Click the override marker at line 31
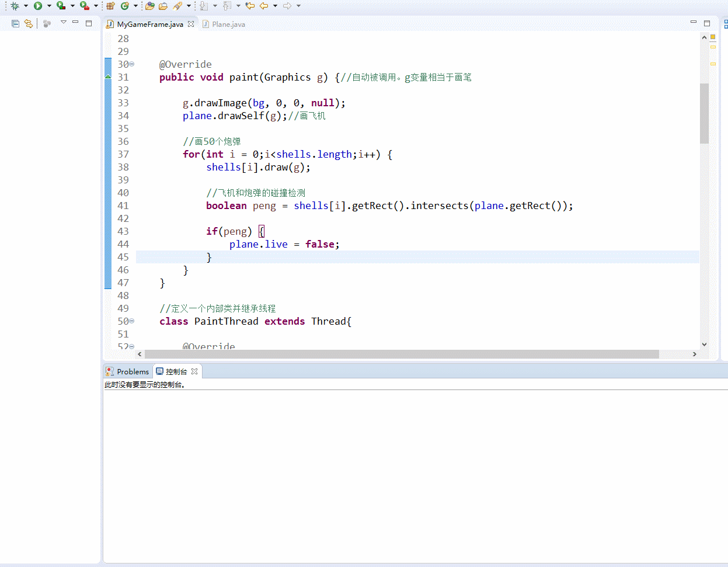The width and height of the screenshot is (728, 567). pyautogui.click(x=108, y=77)
